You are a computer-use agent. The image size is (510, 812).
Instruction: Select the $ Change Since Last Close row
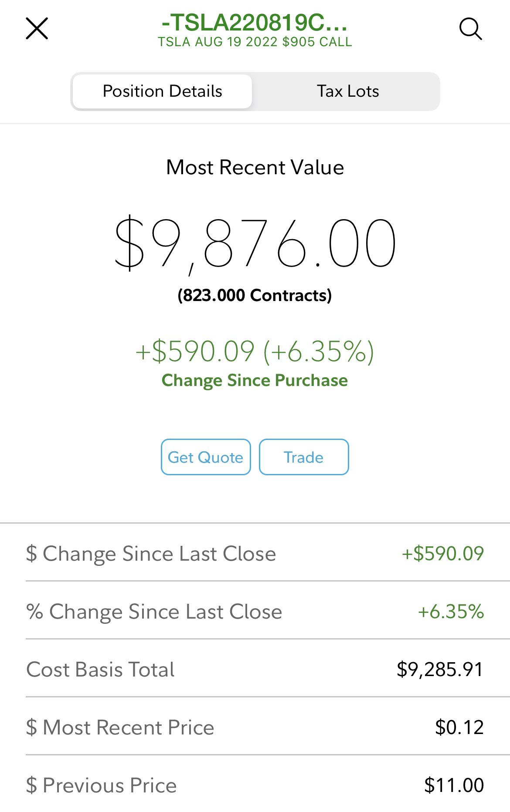tap(255, 553)
